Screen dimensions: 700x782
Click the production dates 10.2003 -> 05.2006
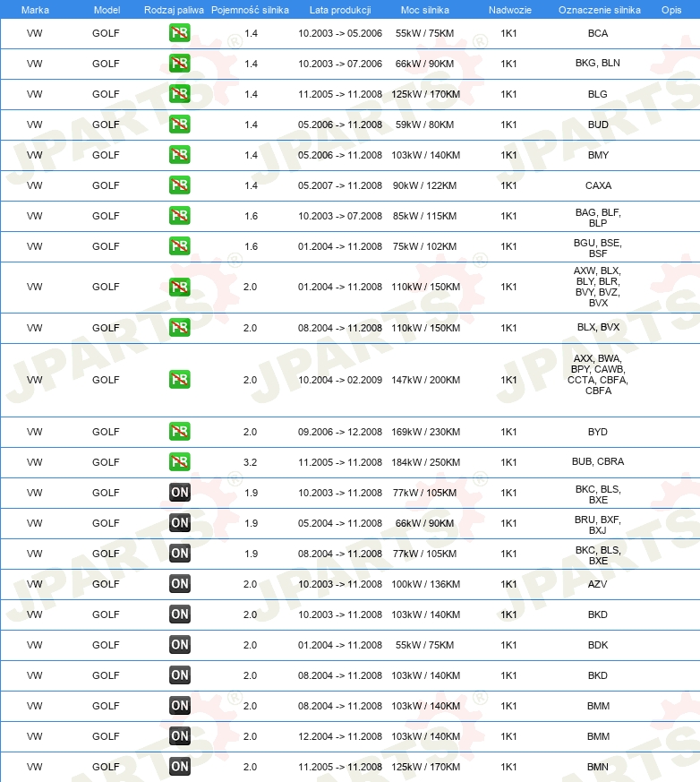pyautogui.click(x=340, y=33)
